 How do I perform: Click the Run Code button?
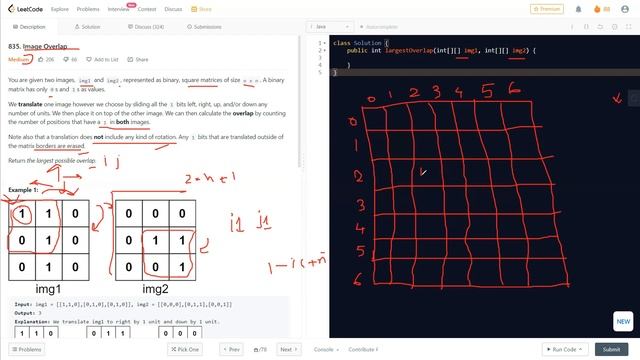click(x=565, y=349)
